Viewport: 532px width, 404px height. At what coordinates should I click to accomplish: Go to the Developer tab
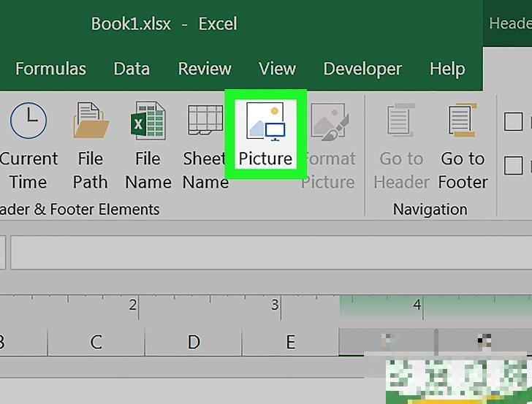[x=364, y=69]
